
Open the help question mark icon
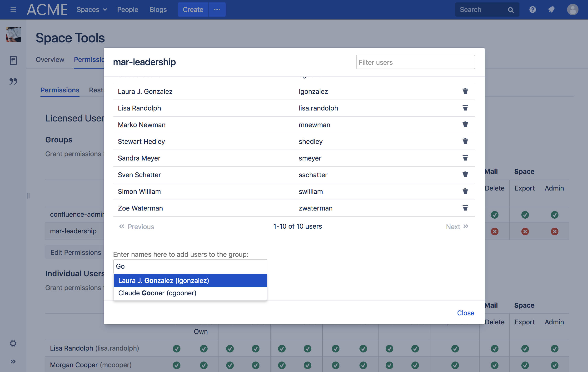532,10
